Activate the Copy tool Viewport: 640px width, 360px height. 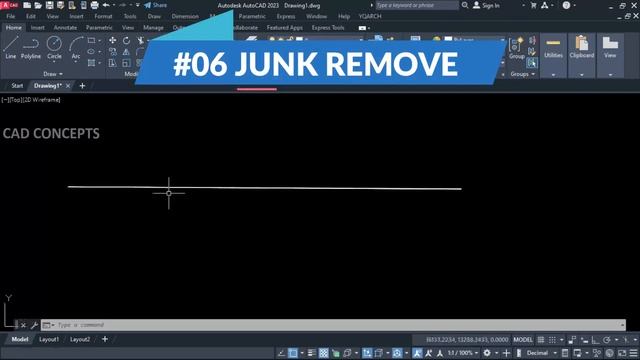(112, 52)
